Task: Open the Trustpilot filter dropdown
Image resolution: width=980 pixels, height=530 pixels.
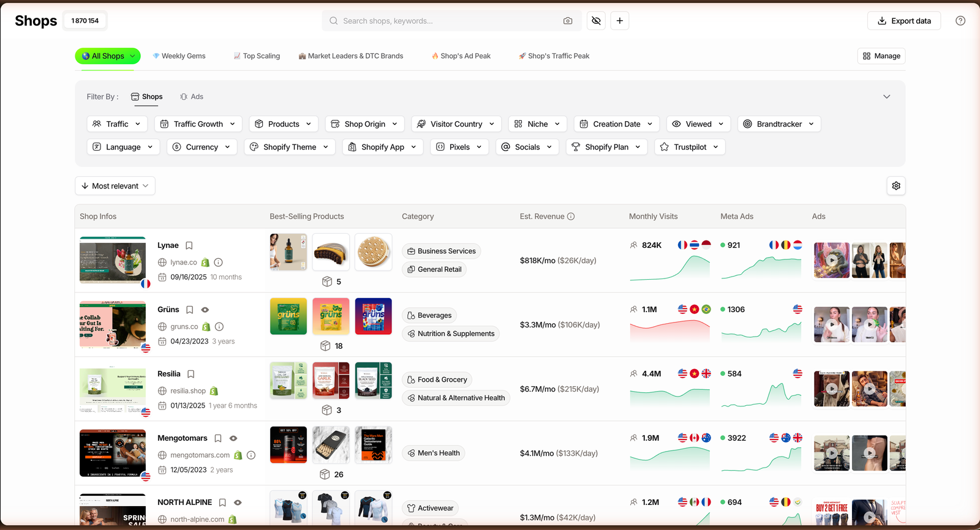Action: pyautogui.click(x=690, y=147)
